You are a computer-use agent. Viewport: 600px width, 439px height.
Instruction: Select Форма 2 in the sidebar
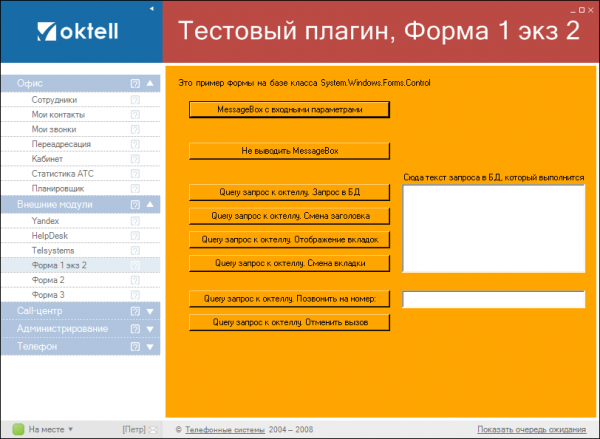(x=49, y=280)
